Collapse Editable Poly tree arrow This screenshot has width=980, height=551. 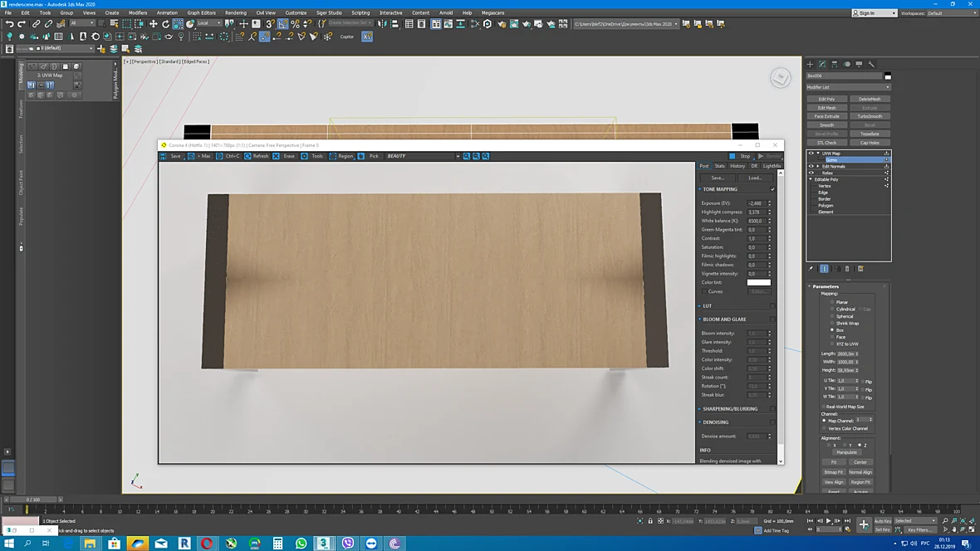tap(811, 179)
